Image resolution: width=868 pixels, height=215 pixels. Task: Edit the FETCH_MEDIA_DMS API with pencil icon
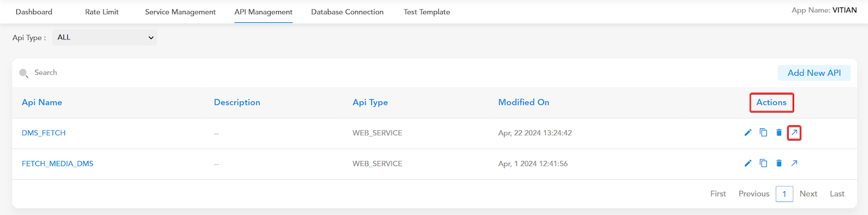748,163
